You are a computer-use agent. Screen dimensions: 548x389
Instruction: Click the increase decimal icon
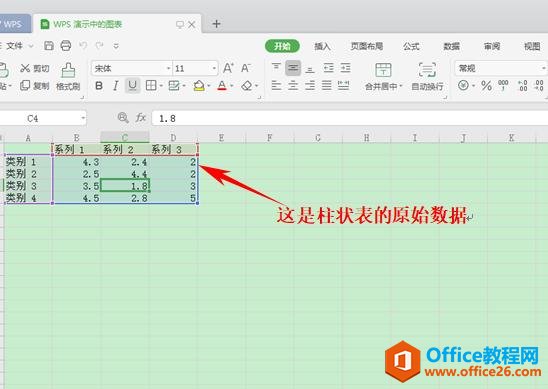(522, 85)
